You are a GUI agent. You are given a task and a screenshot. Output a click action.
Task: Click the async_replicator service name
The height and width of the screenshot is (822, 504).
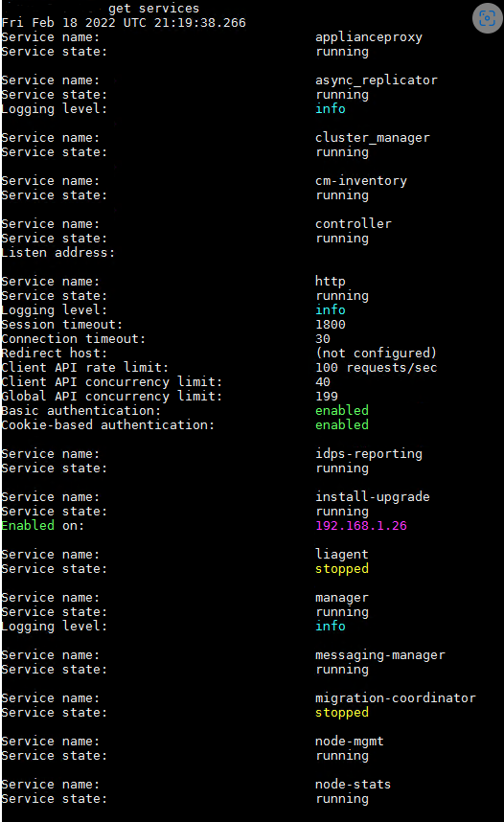coord(376,80)
